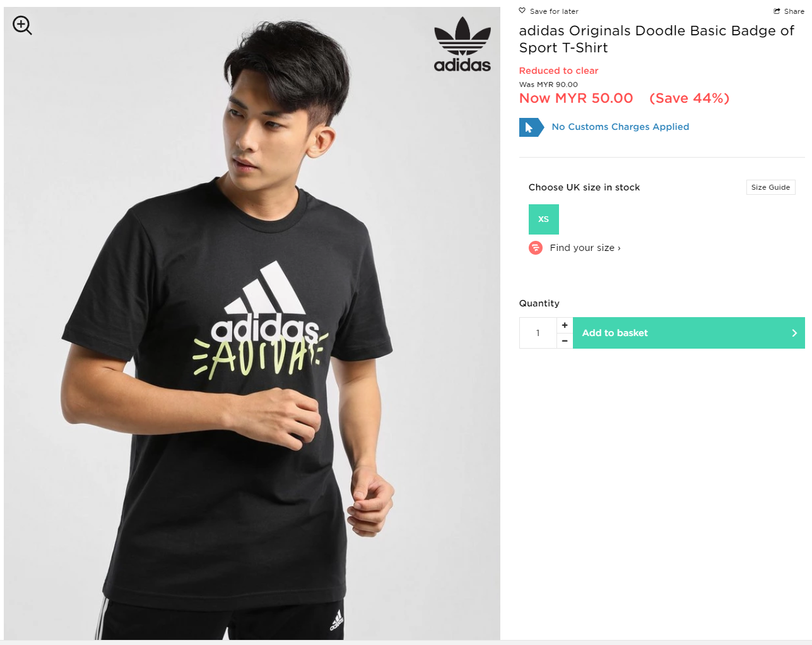Decrease quantity with the minus button
Screen dimensions: 812x645
pos(565,341)
